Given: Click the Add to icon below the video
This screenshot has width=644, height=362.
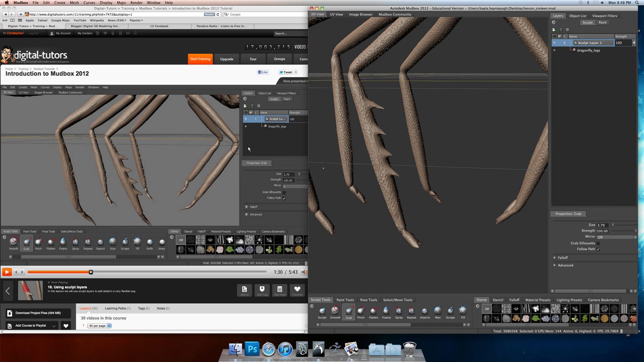Looking at the screenshot, I should pos(244,290).
